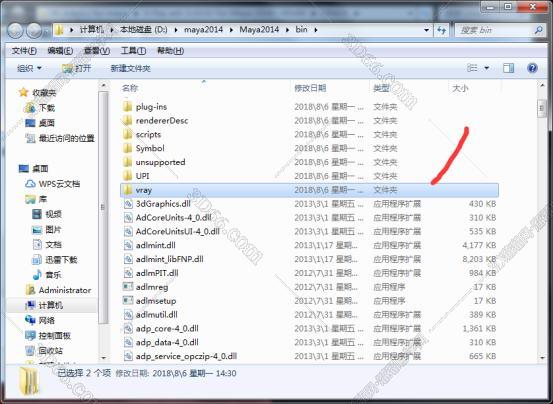The width and height of the screenshot is (553, 404).
Task: Select 计算机 in the navigation pane
Action: pyautogui.click(x=51, y=305)
